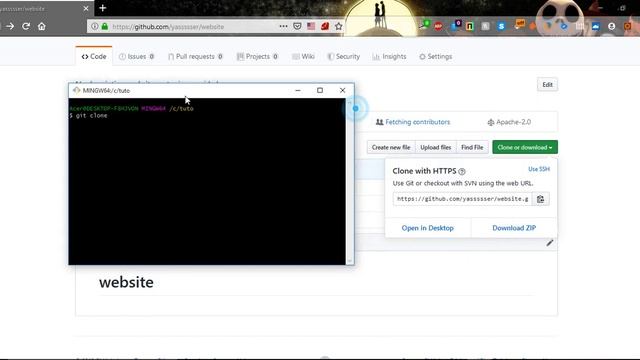Image resolution: width=640 pixels, height=360 pixels.
Task: Open the Fetching contributors link
Action: pyautogui.click(x=413, y=122)
